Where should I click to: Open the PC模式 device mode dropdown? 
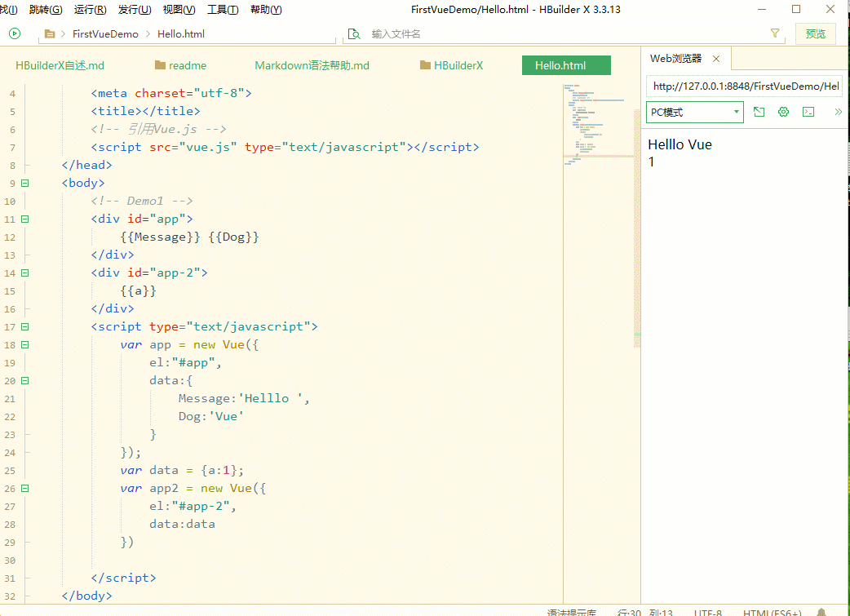click(695, 112)
